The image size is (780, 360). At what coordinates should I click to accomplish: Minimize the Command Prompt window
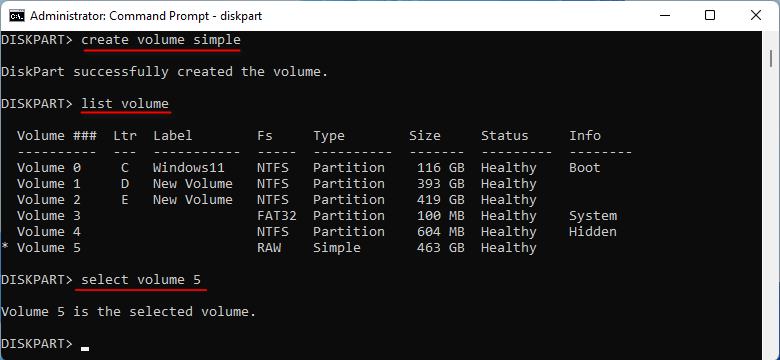click(x=665, y=15)
